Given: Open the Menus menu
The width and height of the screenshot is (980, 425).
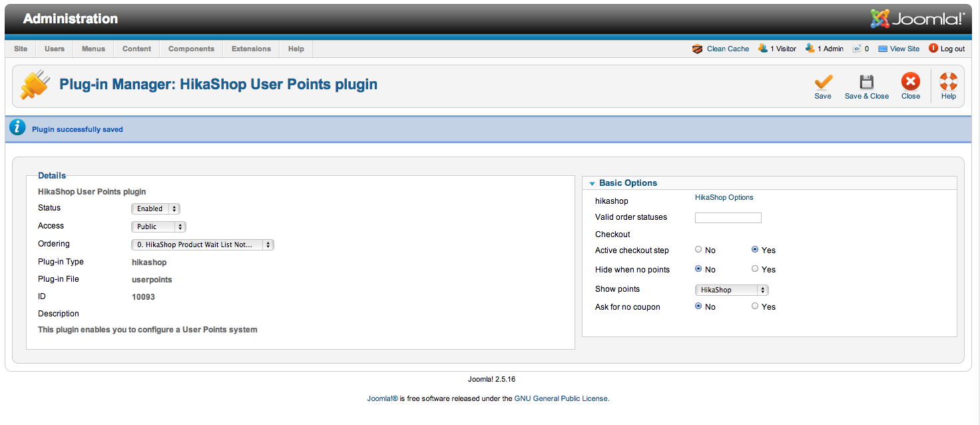Looking at the screenshot, I should tap(93, 49).
